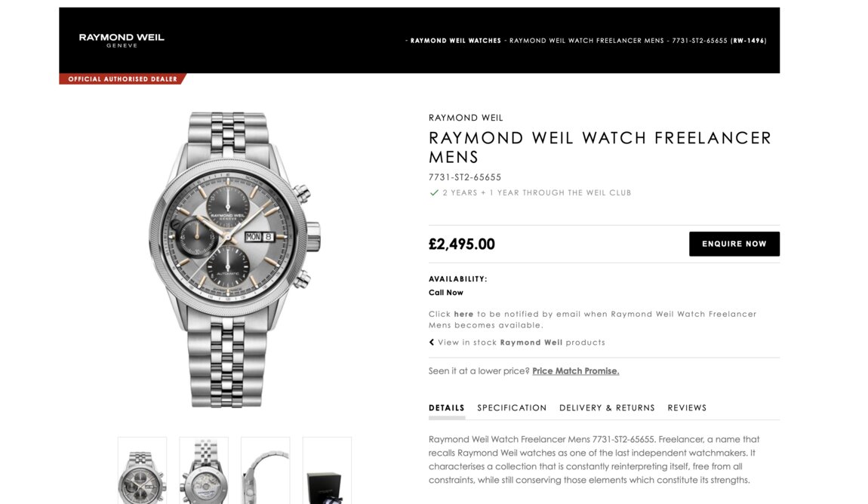Click the Raymond Weil Geneve logo

122,40
